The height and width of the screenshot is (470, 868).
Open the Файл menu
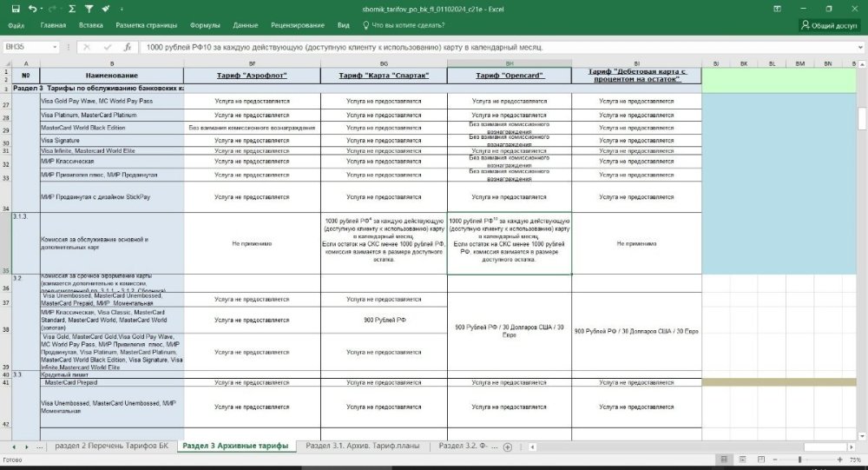click(x=16, y=25)
